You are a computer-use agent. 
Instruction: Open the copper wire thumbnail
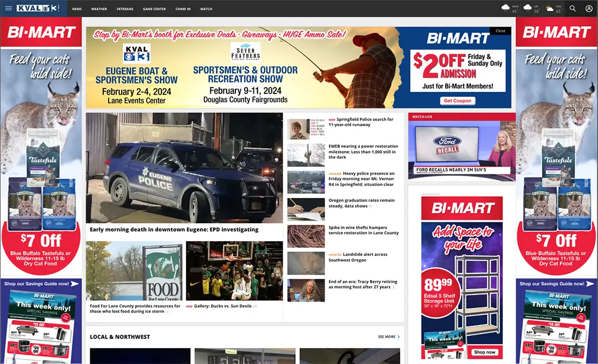point(306,236)
